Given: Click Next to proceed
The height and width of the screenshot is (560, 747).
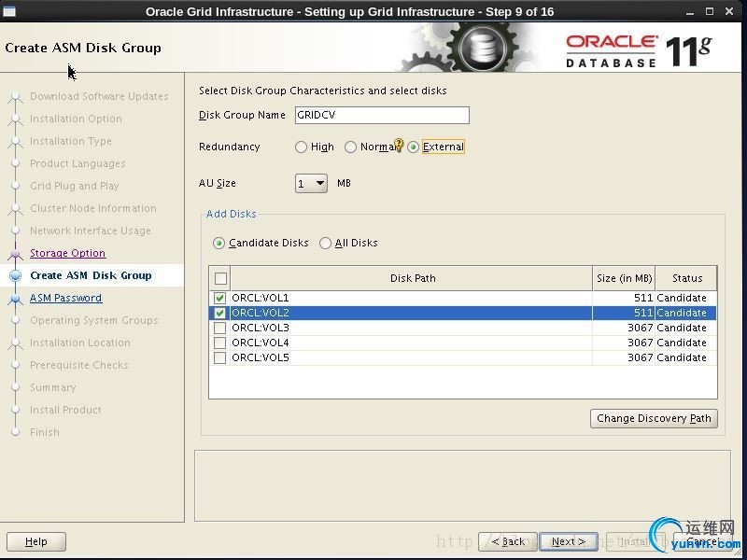Looking at the screenshot, I should click(x=569, y=541).
